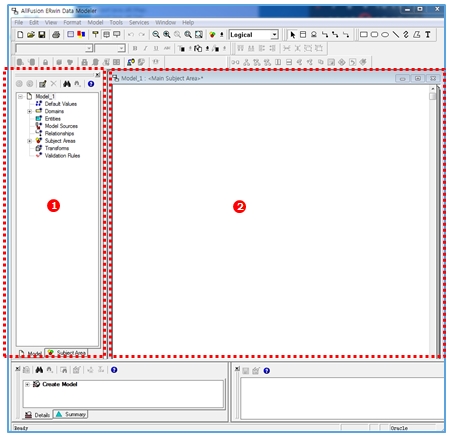Switch to the Summary tab

click(x=71, y=414)
